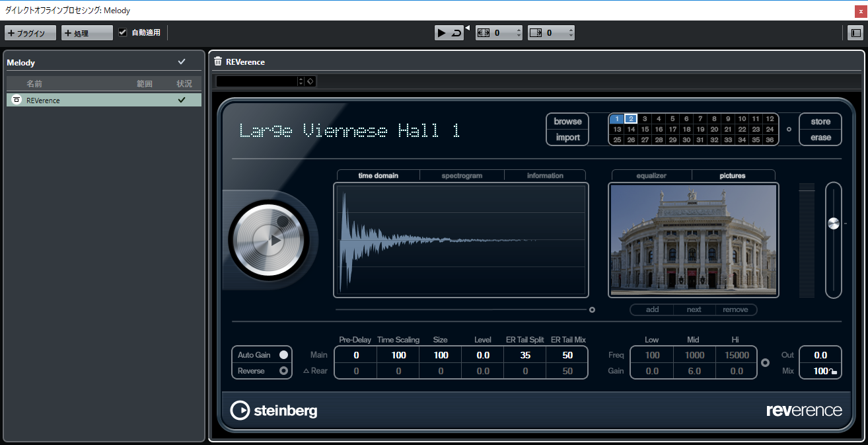Image resolution: width=868 pixels, height=445 pixels.
Task: Click the small circle at end of the waveform trim bar
Action: click(x=592, y=309)
